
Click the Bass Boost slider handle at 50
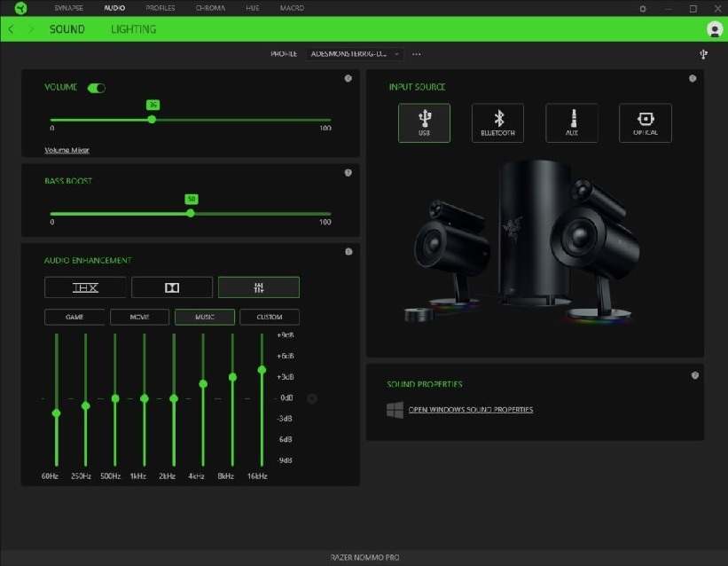[191, 213]
